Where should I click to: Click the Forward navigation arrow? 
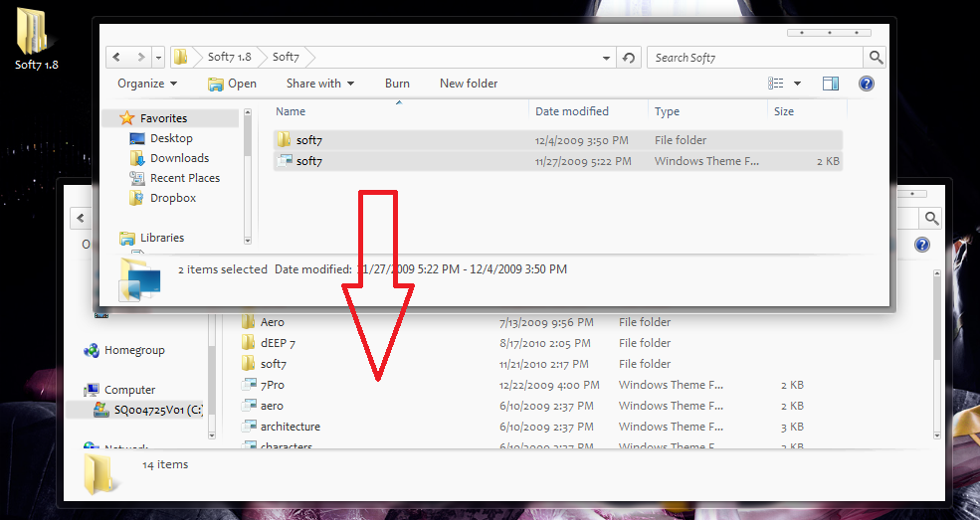[141, 58]
